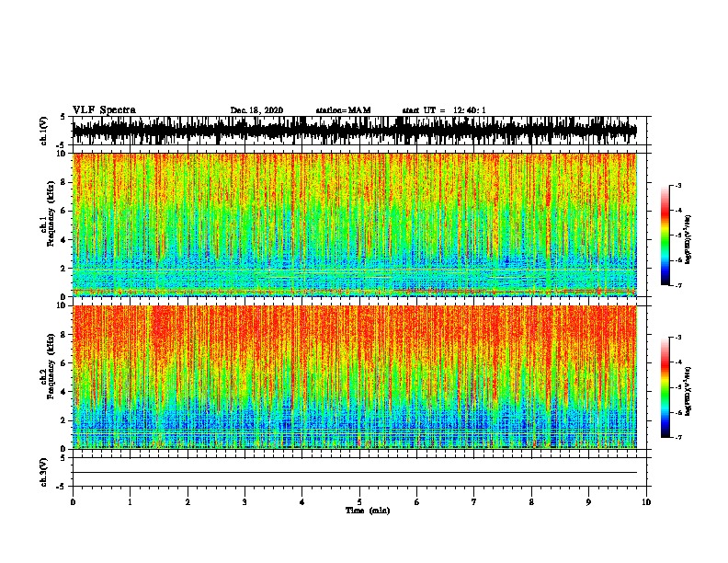The height and width of the screenshot is (563, 728).
Task: Click time axis tick label "3"
Action: tap(245, 502)
